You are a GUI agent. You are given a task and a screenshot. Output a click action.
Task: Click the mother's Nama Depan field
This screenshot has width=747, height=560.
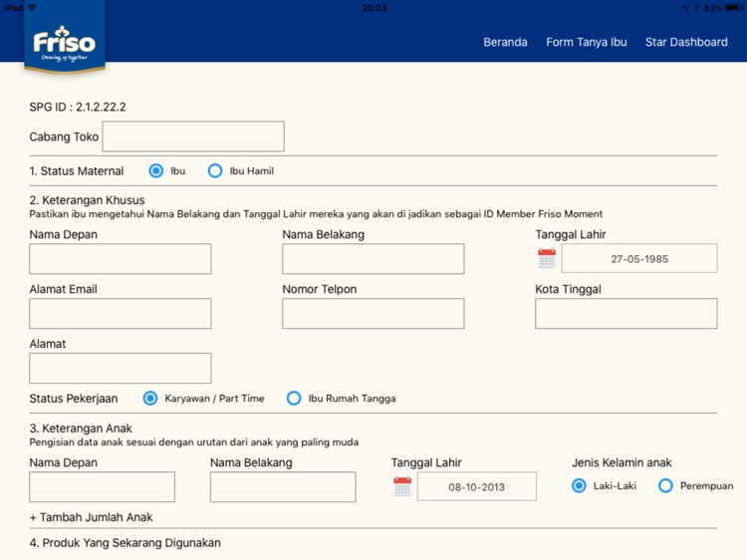[x=121, y=259]
